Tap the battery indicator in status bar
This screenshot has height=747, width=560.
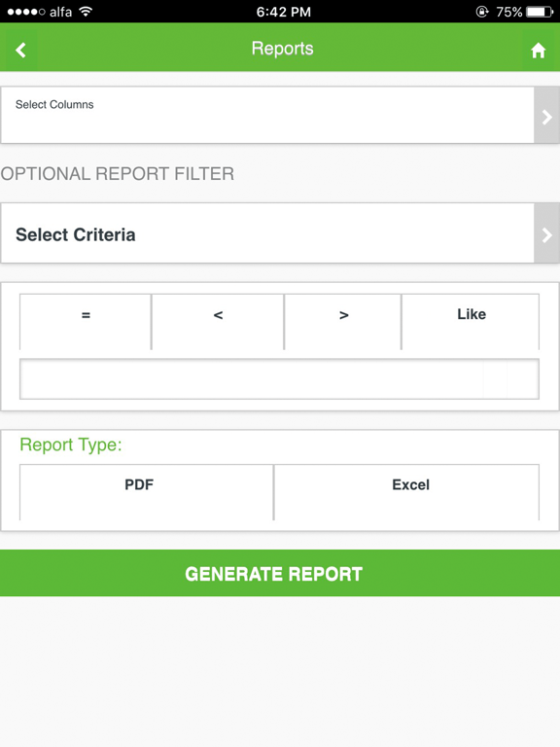click(x=540, y=12)
